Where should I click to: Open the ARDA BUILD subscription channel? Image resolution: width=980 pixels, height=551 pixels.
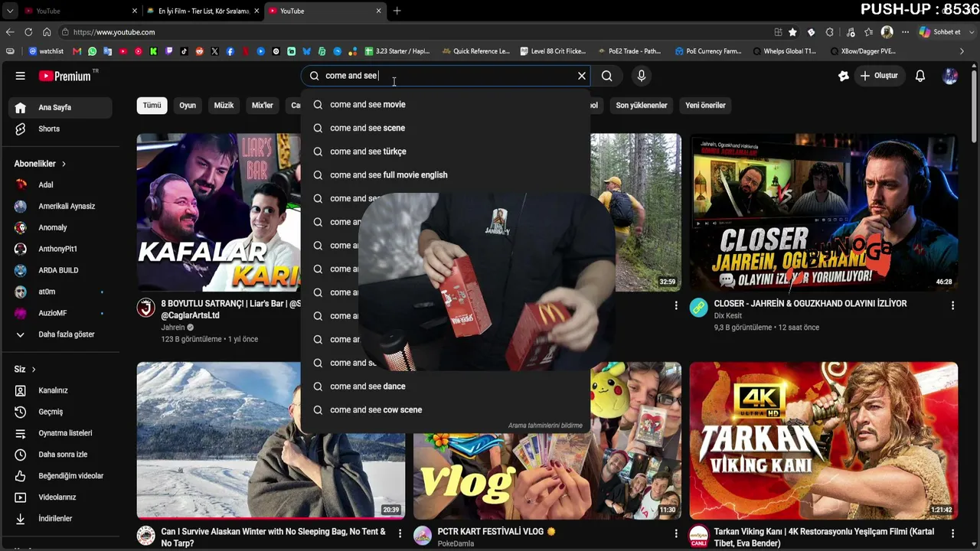60,270
